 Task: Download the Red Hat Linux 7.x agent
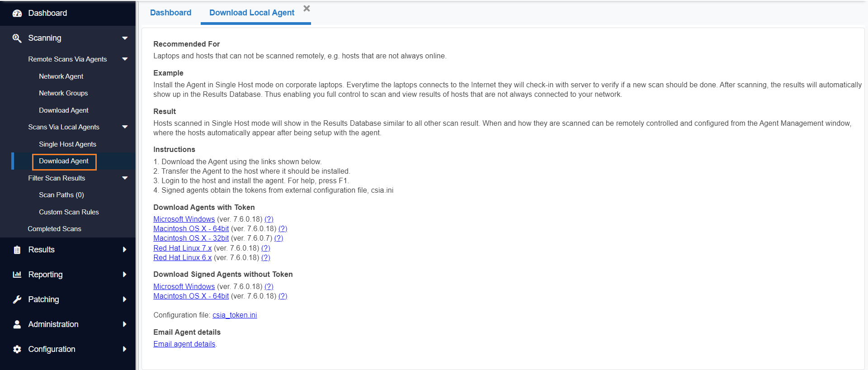[183, 248]
